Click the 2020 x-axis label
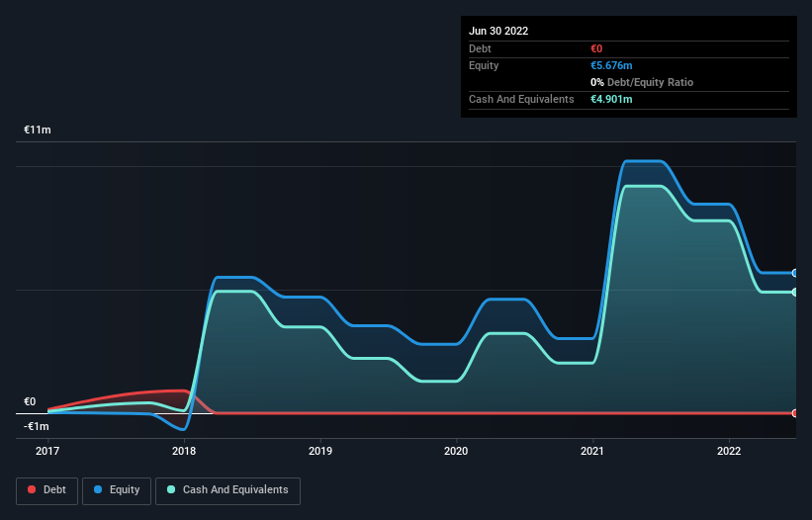This screenshot has height=520, width=812. (x=456, y=451)
